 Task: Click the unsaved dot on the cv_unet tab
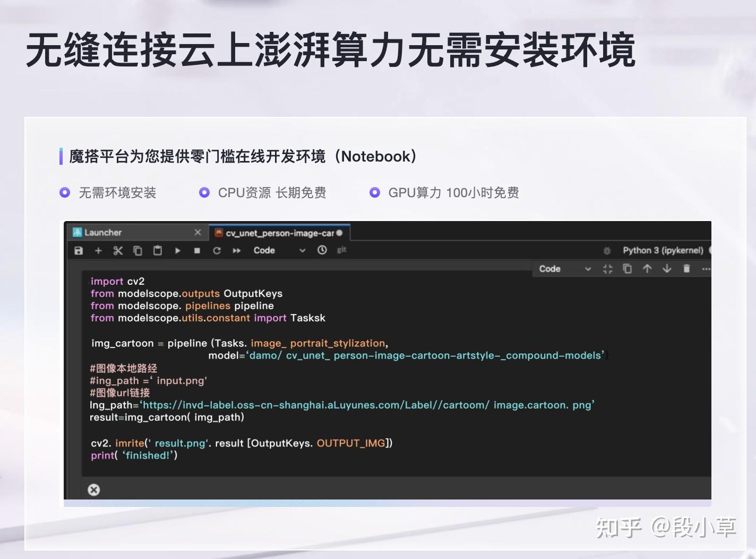coord(339,233)
